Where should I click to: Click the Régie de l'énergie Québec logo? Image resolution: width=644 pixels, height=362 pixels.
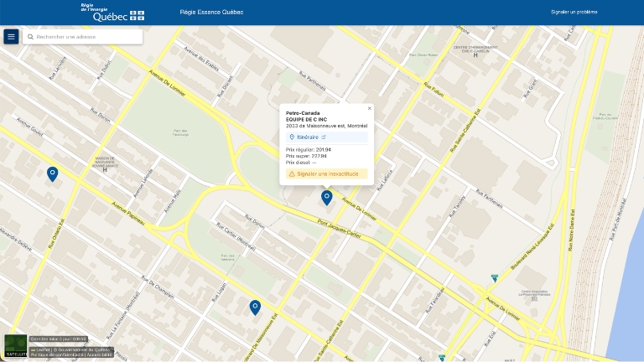coord(112,13)
